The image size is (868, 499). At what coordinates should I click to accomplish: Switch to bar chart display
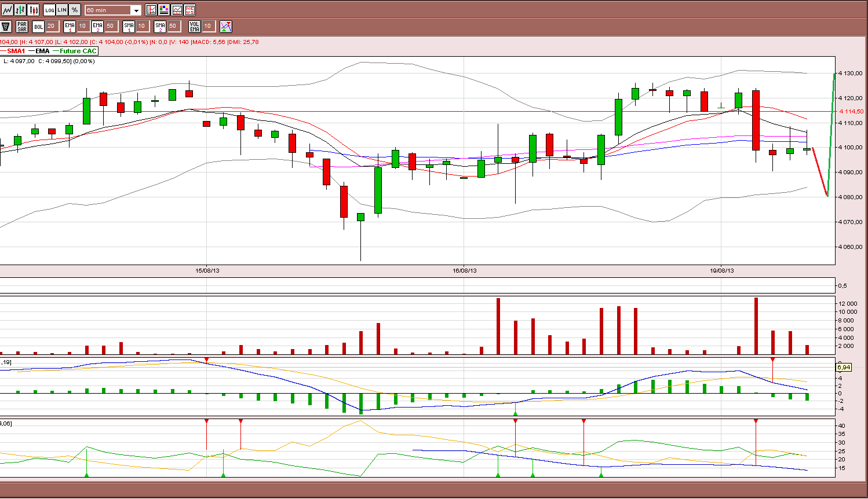(20, 10)
